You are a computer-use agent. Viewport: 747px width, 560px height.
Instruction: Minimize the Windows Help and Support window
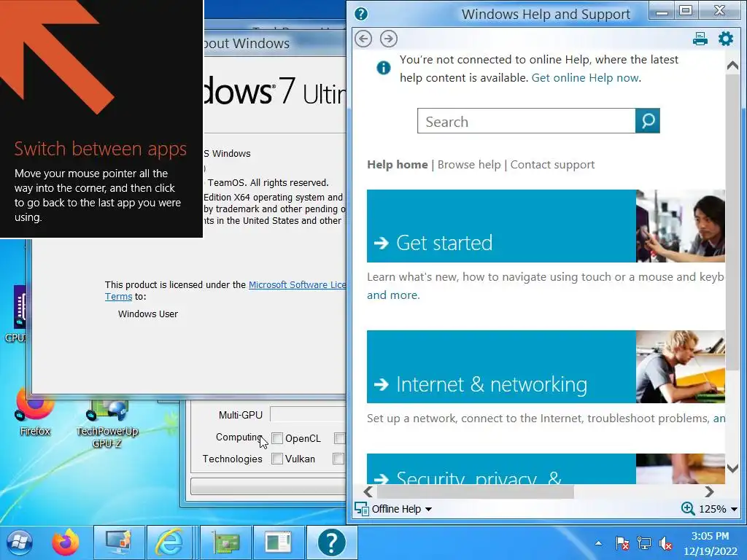[662, 12]
